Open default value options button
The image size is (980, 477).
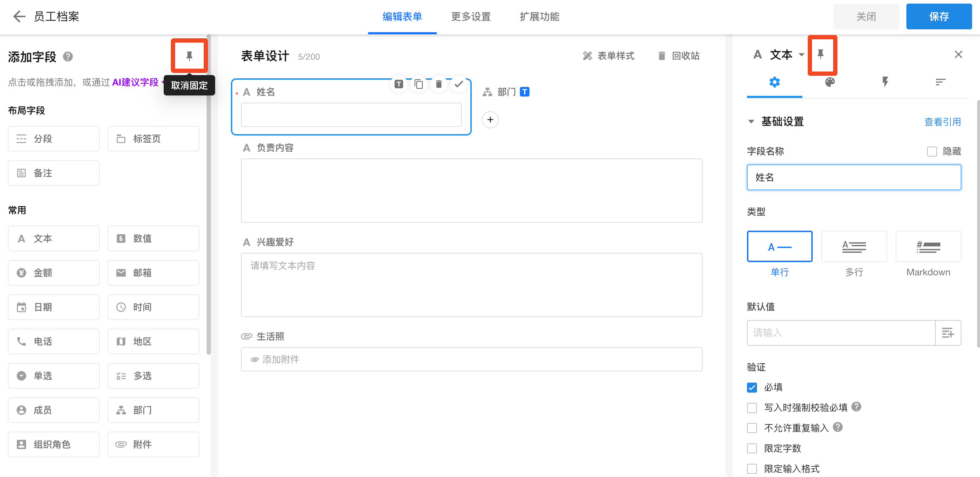[x=948, y=333]
